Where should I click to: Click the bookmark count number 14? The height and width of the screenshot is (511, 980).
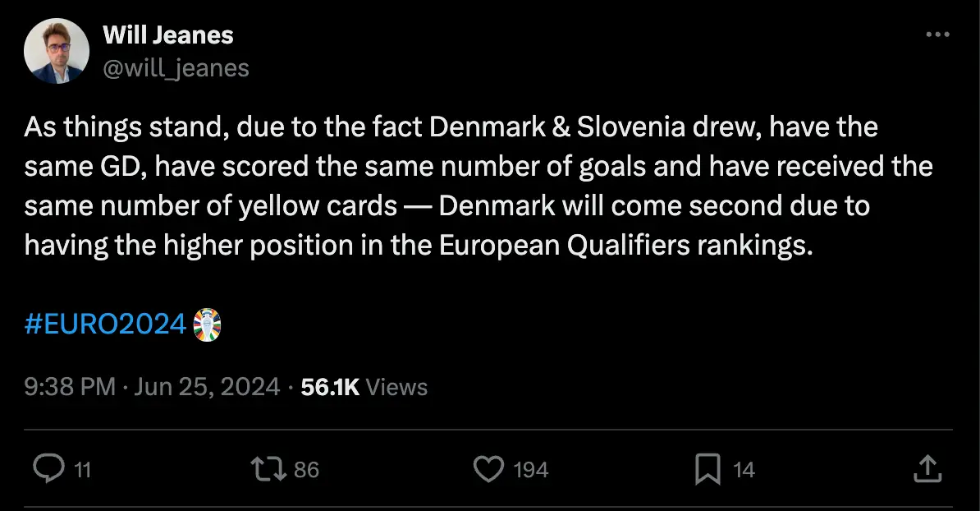click(x=744, y=470)
